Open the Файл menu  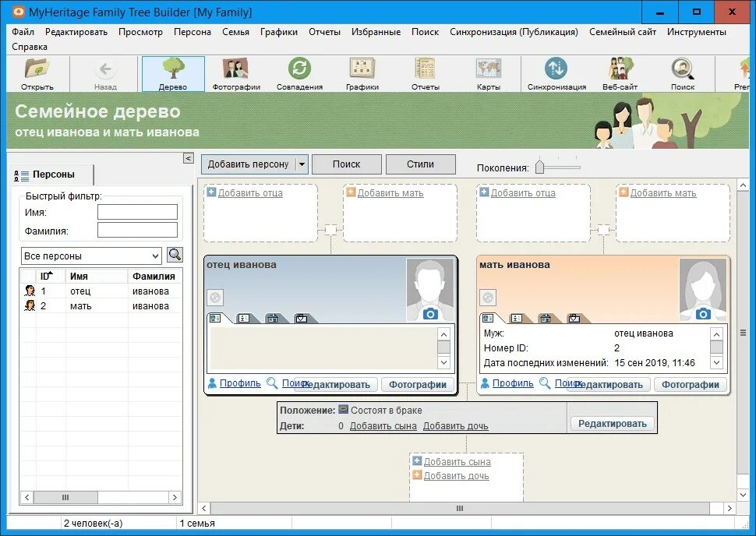click(23, 32)
